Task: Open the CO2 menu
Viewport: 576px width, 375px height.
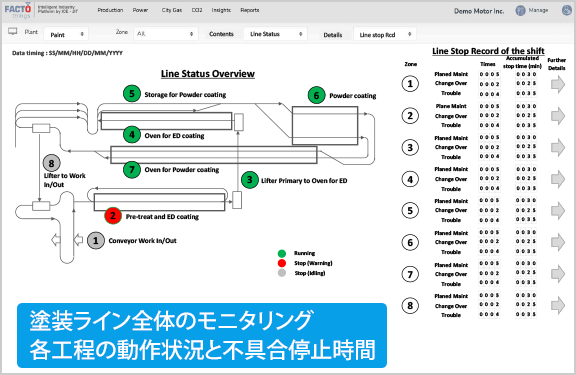Action: (x=197, y=10)
